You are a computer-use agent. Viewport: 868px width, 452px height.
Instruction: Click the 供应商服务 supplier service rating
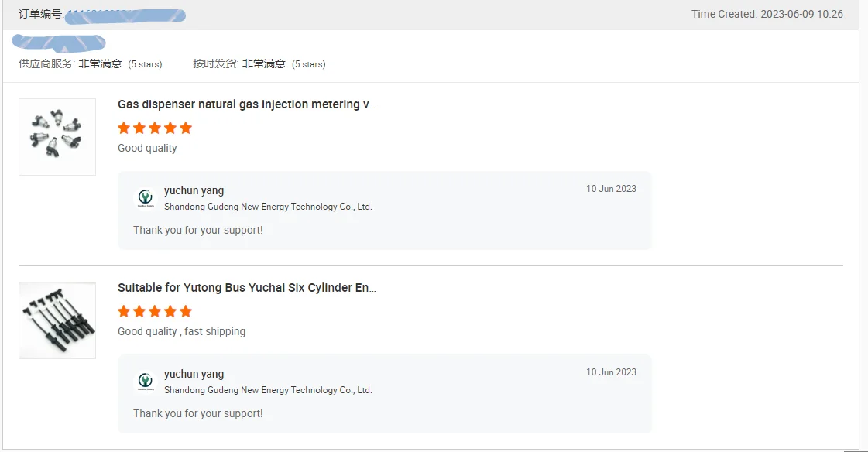90,63
